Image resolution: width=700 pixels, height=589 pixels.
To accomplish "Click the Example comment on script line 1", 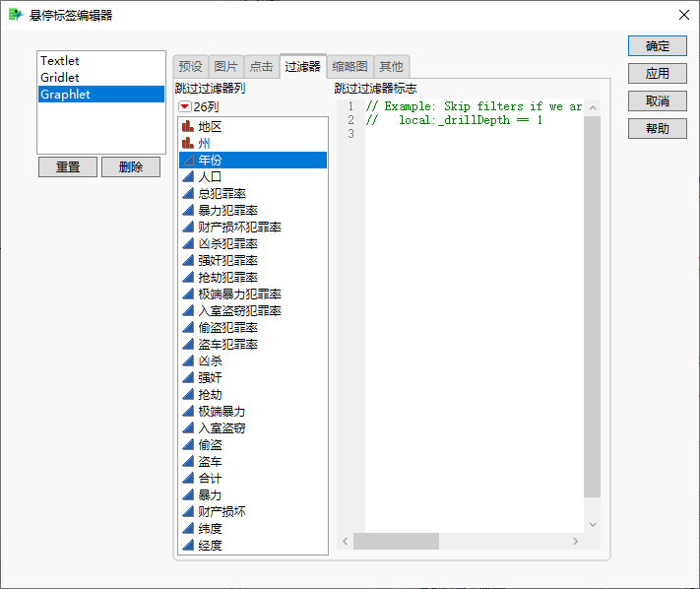I will [475, 106].
